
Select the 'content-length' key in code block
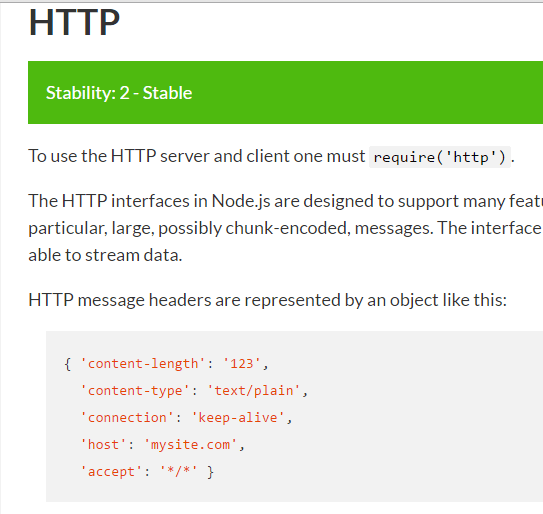(x=143, y=364)
